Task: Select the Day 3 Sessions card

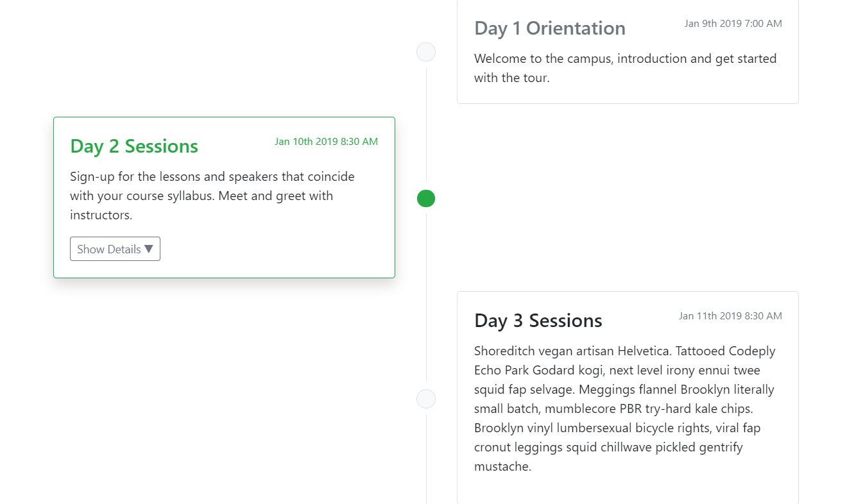Action: [x=628, y=398]
